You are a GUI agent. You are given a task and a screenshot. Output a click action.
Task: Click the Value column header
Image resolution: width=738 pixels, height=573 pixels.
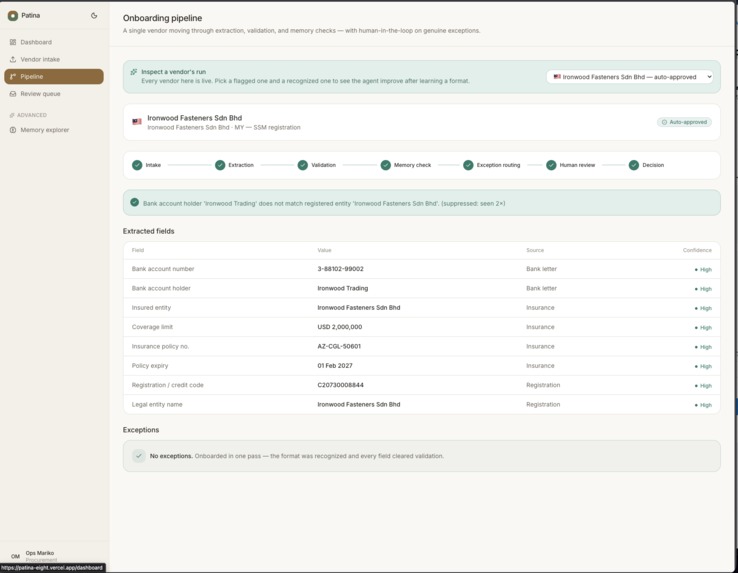324,250
